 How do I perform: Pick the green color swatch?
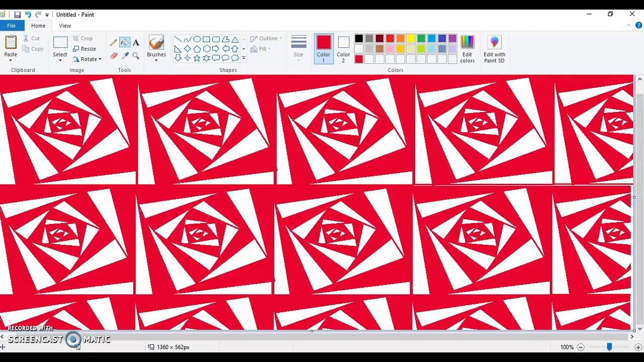coord(421,38)
